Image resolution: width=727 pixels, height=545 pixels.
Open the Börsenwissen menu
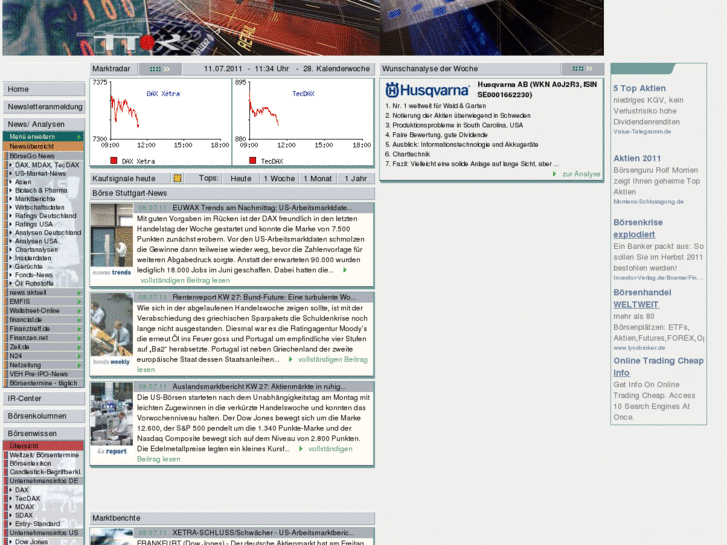[44, 433]
